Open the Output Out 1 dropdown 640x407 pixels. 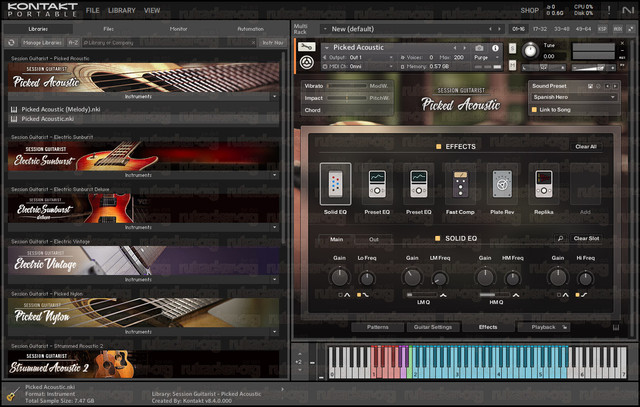pos(358,58)
